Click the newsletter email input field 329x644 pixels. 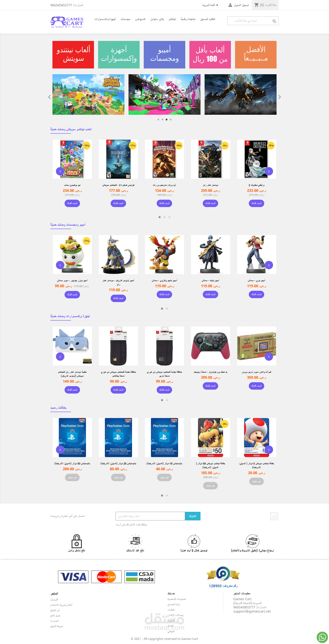[x=150, y=516]
